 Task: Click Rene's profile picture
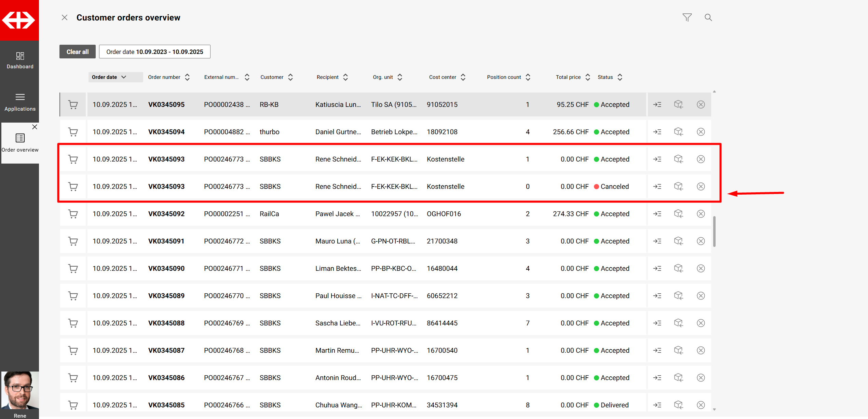[x=20, y=390]
